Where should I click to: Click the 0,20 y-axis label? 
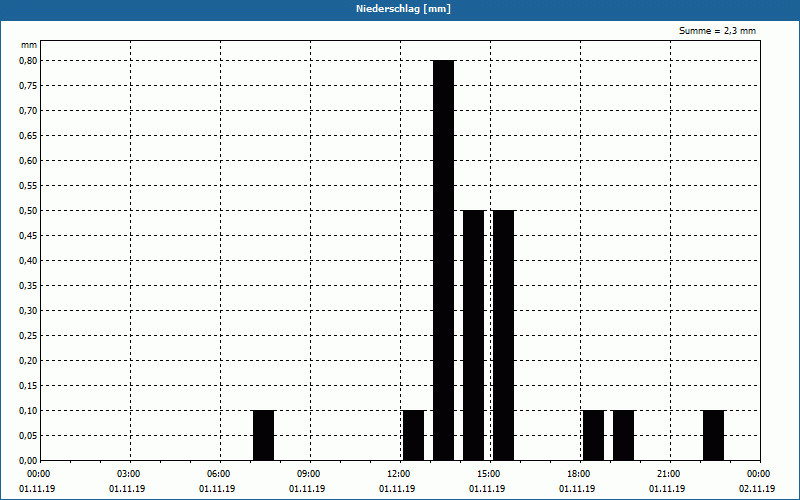(x=28, y=361)
